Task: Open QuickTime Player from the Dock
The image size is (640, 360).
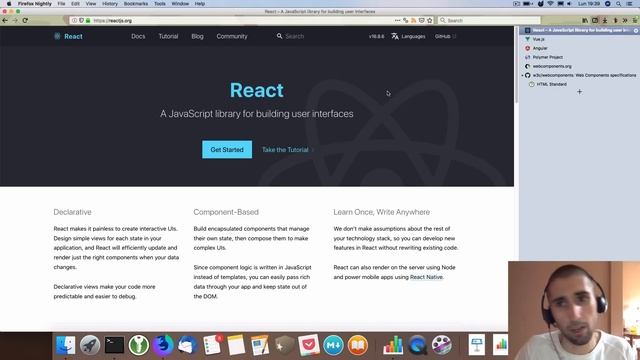Action: click(417, 345)
